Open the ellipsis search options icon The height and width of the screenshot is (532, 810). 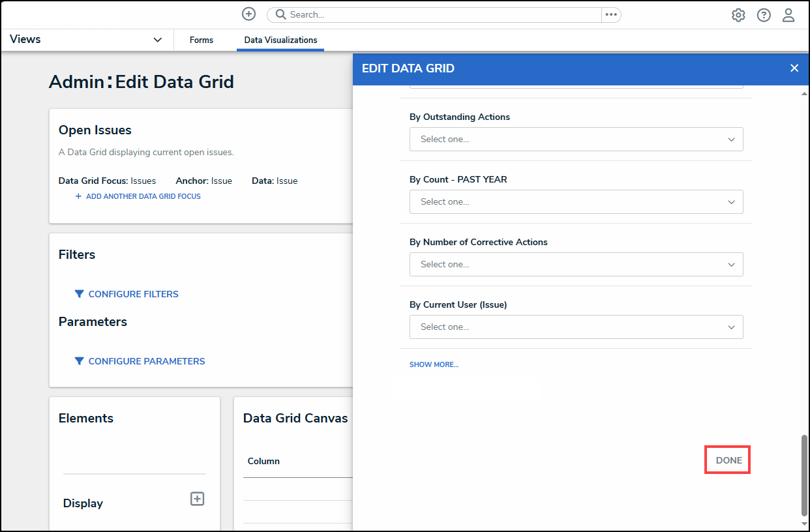coord(611,14)
